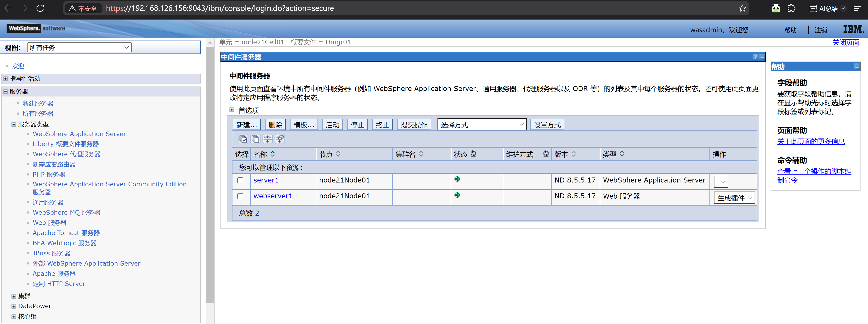The image size is (868, 324).
Task: Refresh the 状态 column status icon
Action: 473,154
